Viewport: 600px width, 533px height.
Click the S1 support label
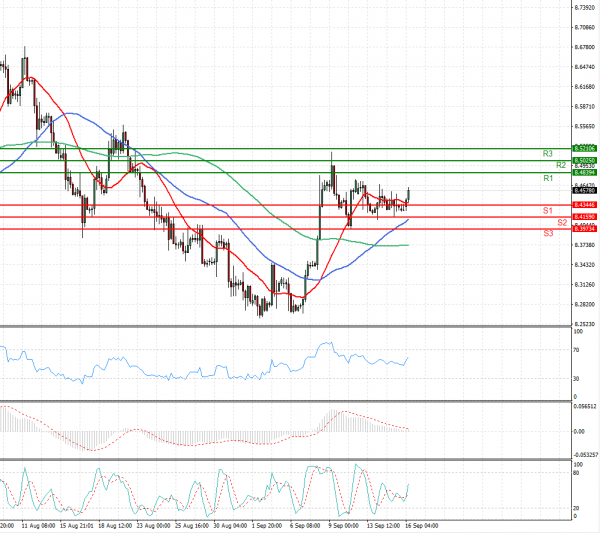point(548,211)
